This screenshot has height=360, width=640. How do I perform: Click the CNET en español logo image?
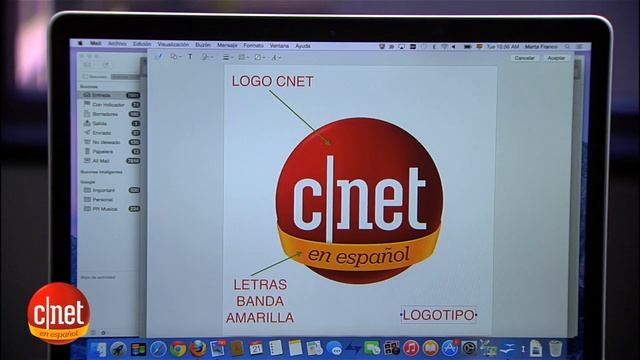359,201
